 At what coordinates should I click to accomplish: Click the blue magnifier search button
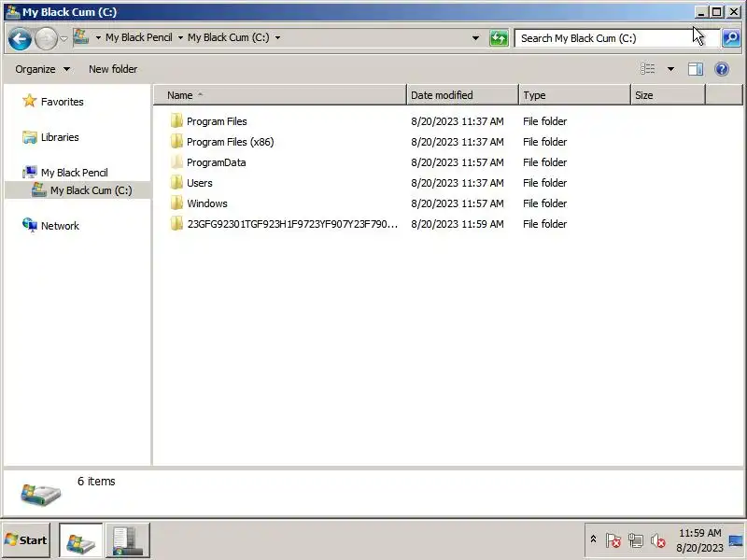pos(731,38)
